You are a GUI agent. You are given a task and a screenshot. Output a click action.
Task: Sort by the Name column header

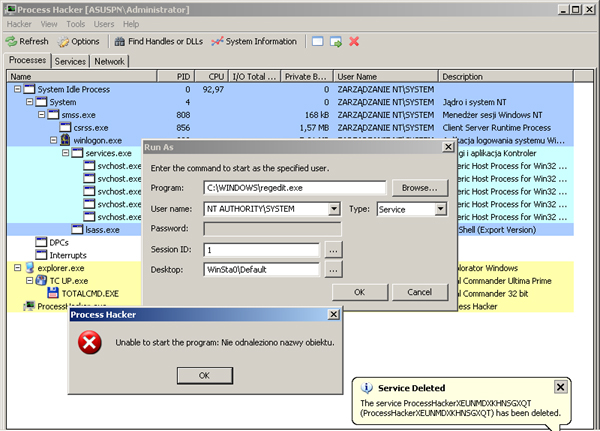[82, 77]
